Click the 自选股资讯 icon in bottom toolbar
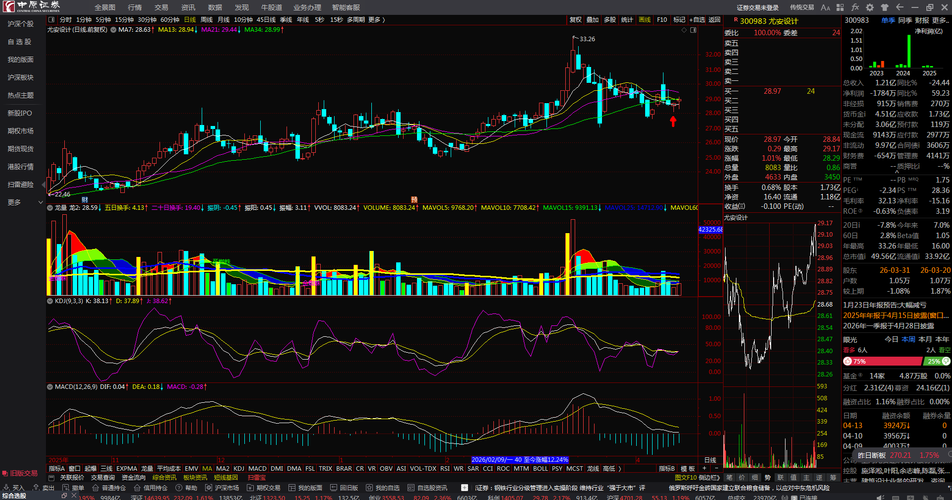952x500 pixels. tap(409, 487)
